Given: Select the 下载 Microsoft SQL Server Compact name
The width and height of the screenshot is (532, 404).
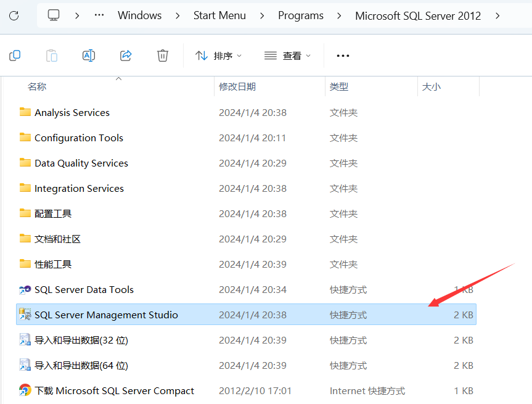Looking at the screenshot, I should tap(114, 391).
